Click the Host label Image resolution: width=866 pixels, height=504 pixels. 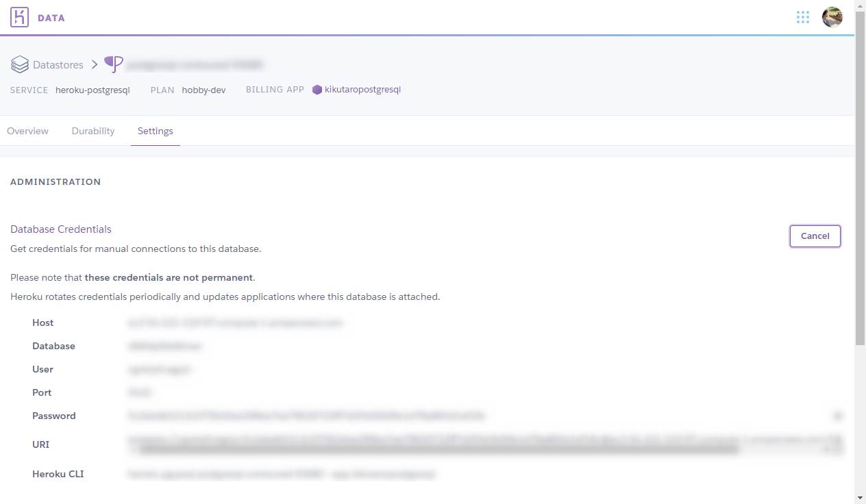(42, 323)
